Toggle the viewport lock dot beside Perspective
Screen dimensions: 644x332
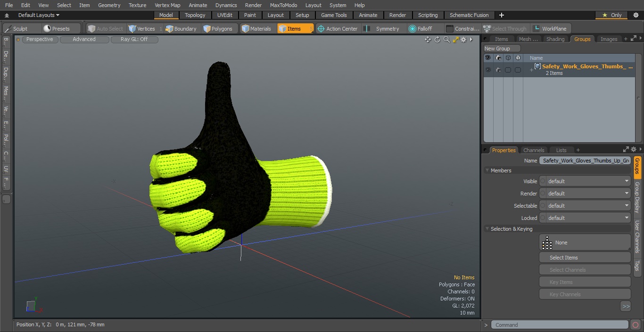18,40
